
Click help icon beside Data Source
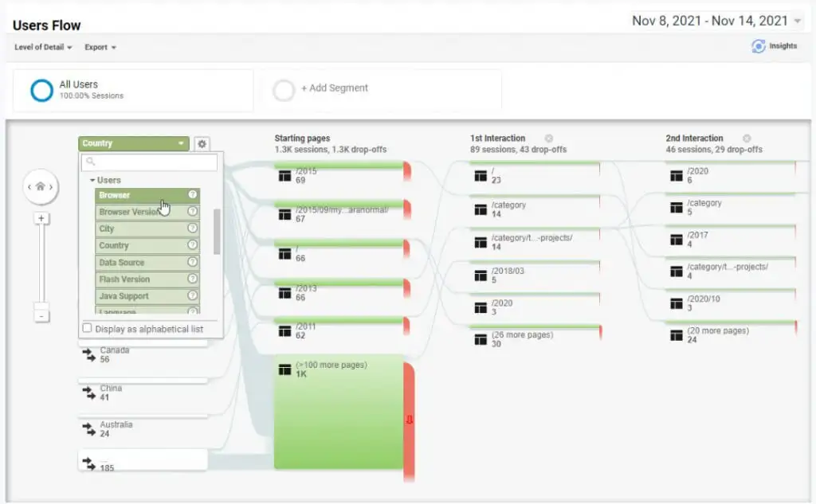pyautogui.click(x=193, y=262)
